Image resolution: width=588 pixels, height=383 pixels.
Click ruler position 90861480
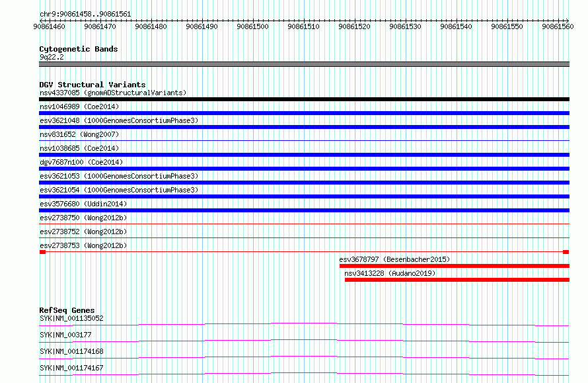click(151, 26)
